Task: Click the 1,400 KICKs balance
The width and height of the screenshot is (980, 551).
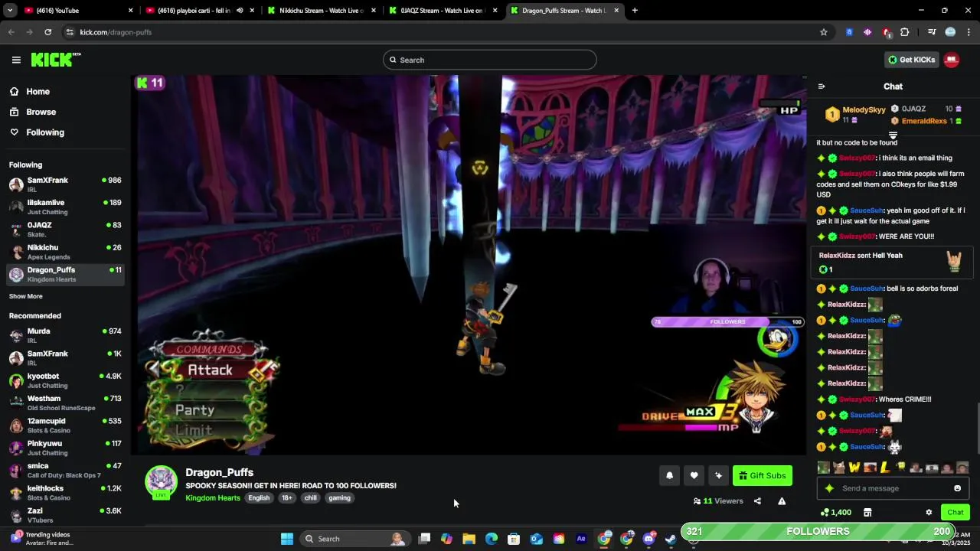Action: tap(835, 513)
